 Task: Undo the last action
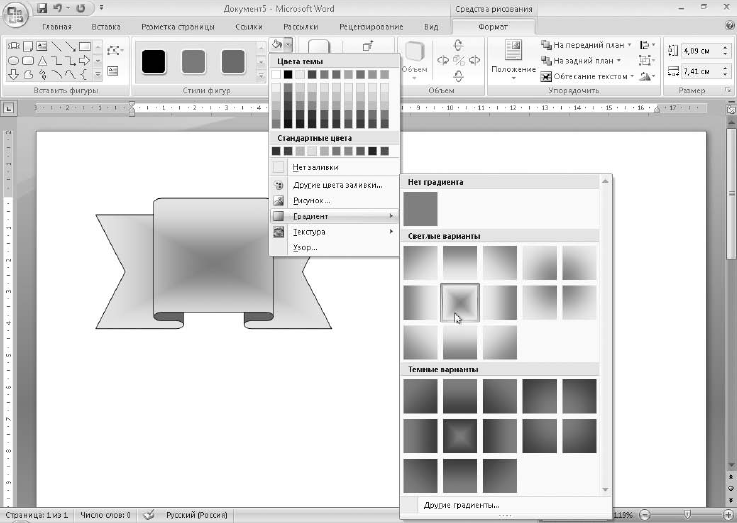tap(57, 8)
